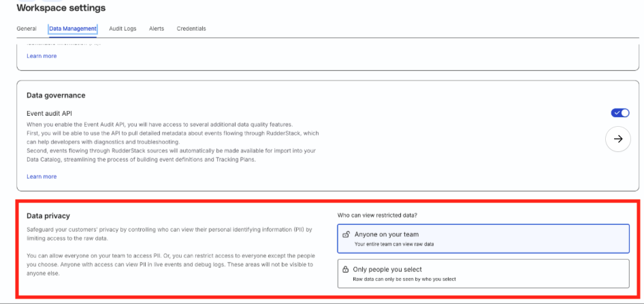Click the unlocked padlock icon

tap(347, 234)
